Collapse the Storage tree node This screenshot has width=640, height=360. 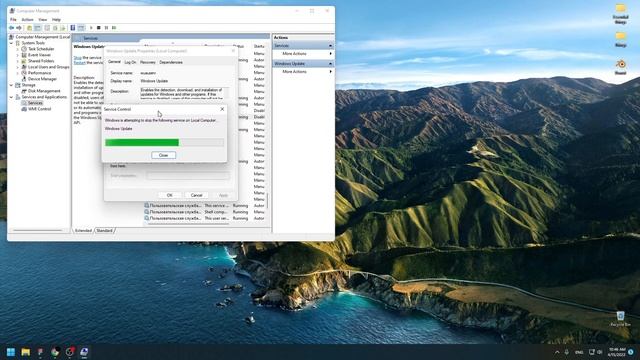tap(11, 85)
